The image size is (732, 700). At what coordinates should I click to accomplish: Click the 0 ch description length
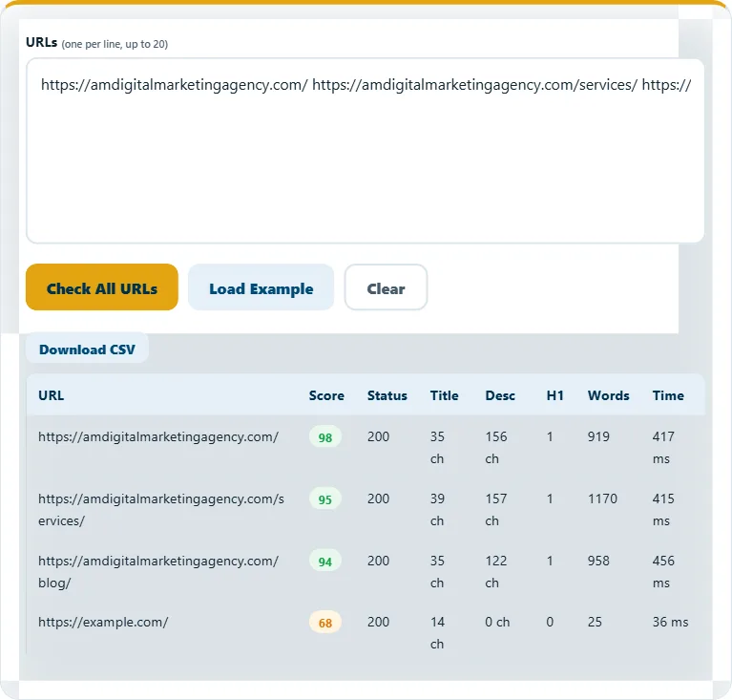[497, 622]
